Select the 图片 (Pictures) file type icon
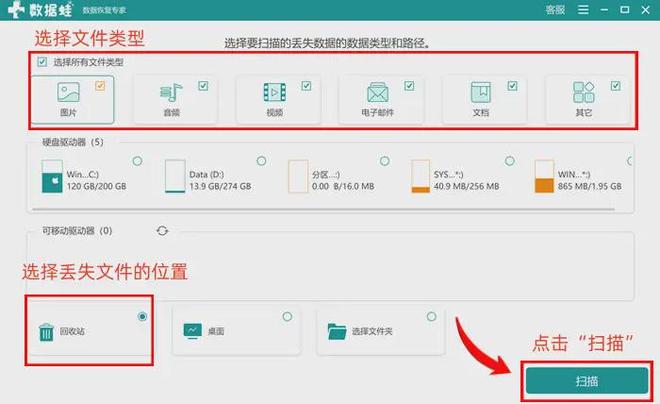The image size is (660, 404). (x=70, y=93)
